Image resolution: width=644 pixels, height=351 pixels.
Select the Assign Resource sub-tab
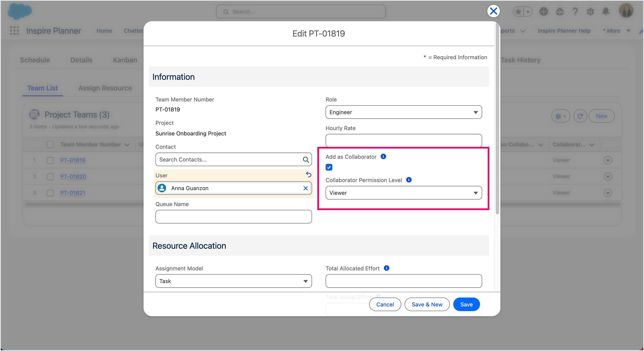105,88
